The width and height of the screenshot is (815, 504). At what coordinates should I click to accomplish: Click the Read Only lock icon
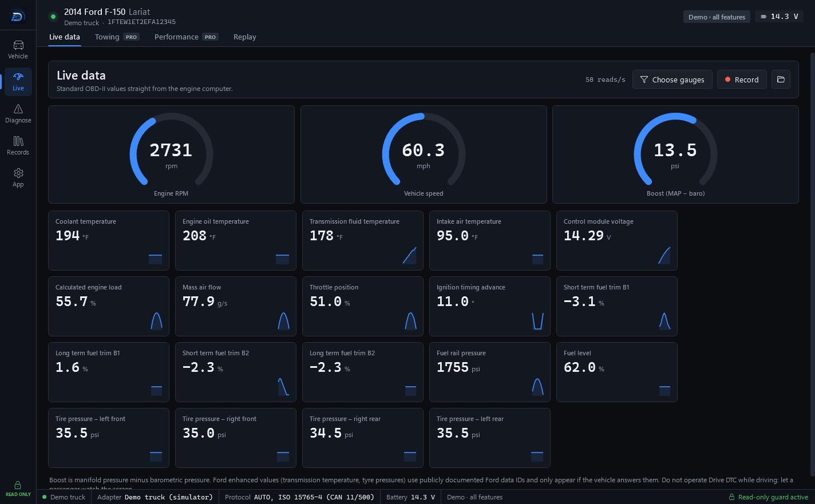coord(18,485)
